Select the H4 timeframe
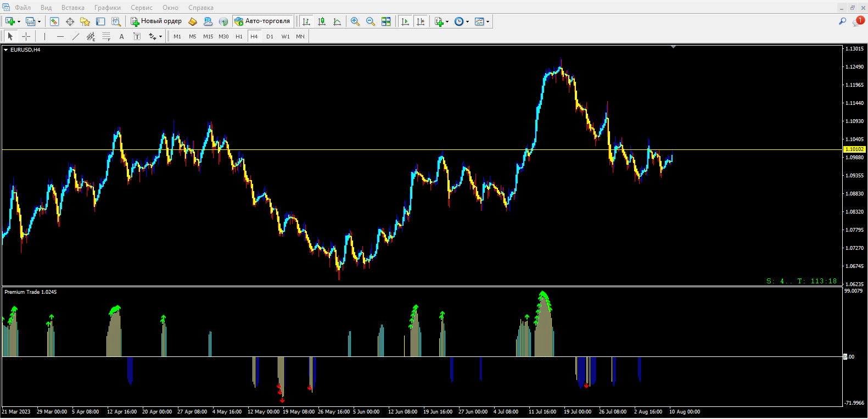Screen dimensions: 868x419 [x=254, y=36]
